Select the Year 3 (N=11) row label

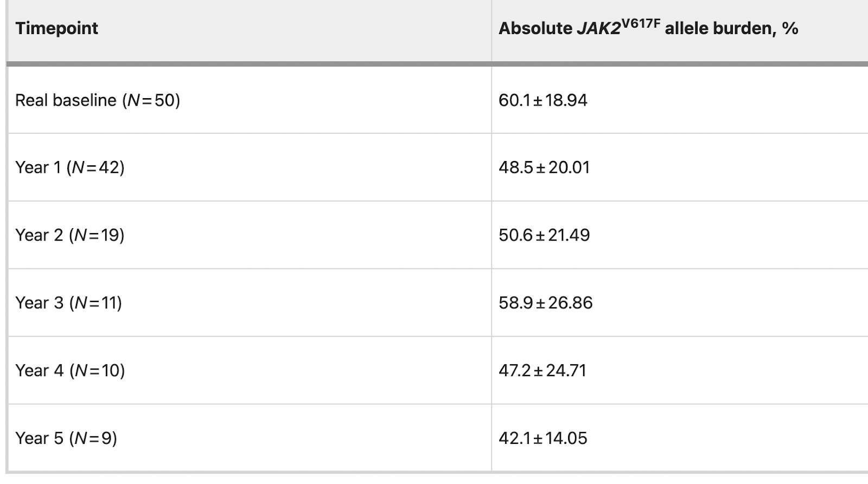coord(69,303)
